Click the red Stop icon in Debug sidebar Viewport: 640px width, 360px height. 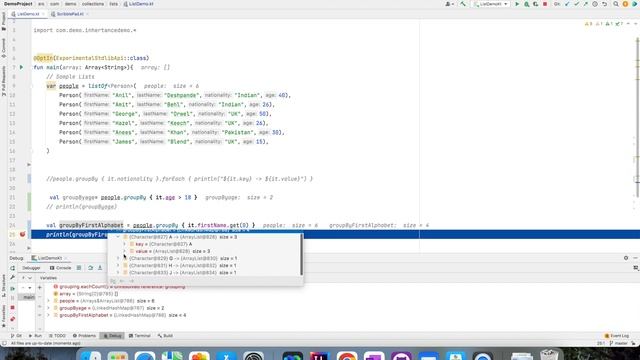pyautogui.click(x=13, y=307)
